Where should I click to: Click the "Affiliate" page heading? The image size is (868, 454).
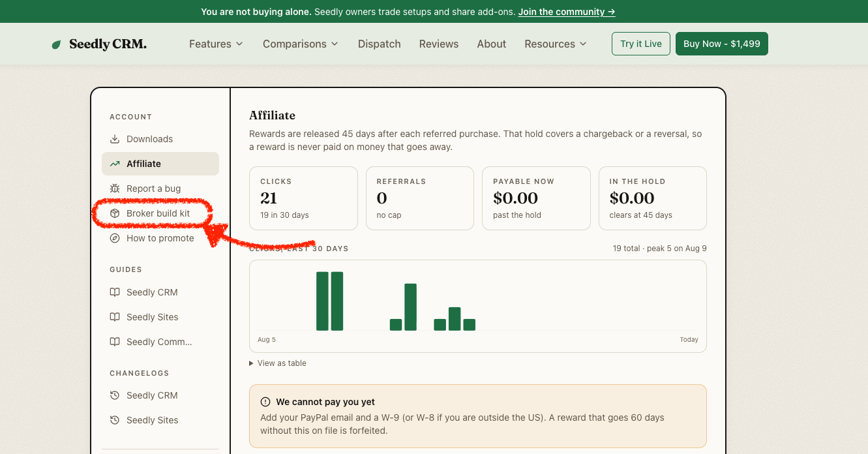[273, 115]
